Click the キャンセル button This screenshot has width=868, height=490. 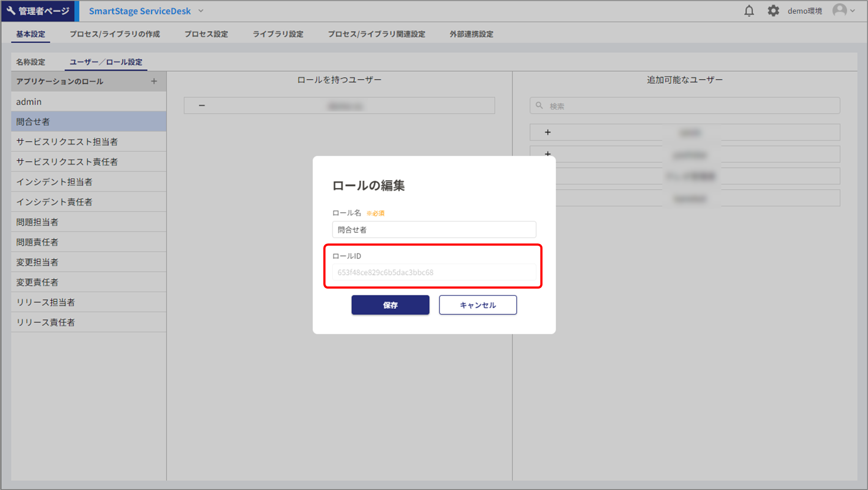[x=477, y=305]
